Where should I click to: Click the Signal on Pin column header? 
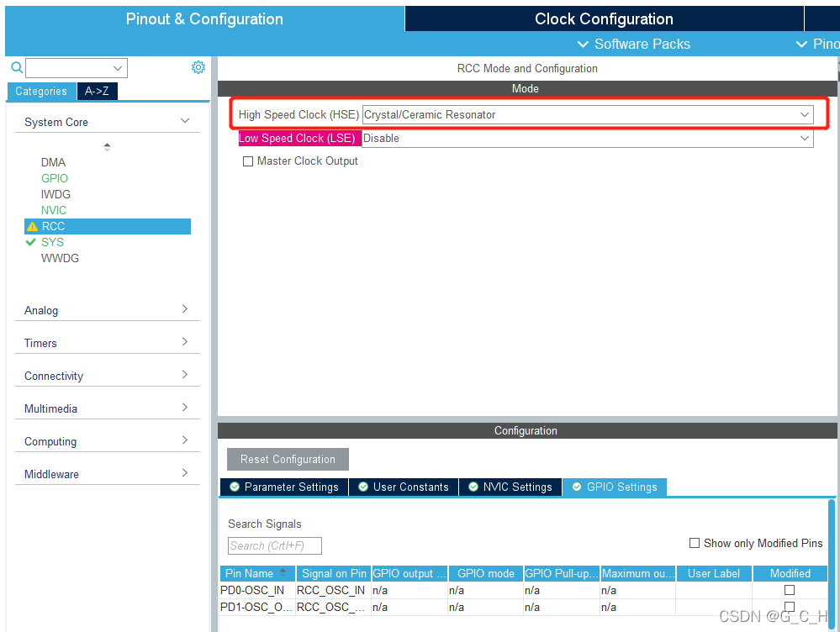(333, 573)
